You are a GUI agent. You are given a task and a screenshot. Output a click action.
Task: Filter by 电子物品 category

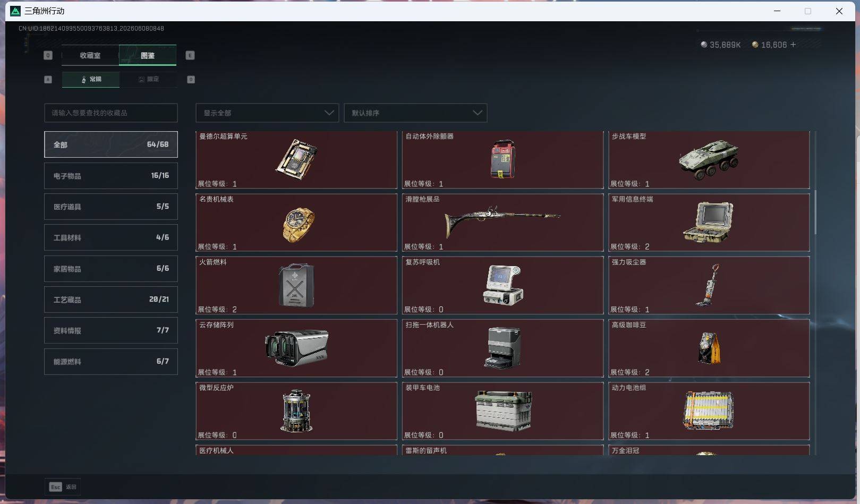[x=111, y=175]
